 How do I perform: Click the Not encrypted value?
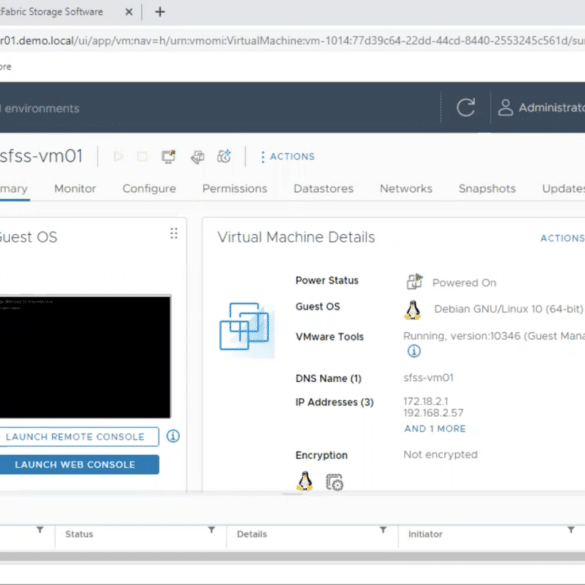440,455
